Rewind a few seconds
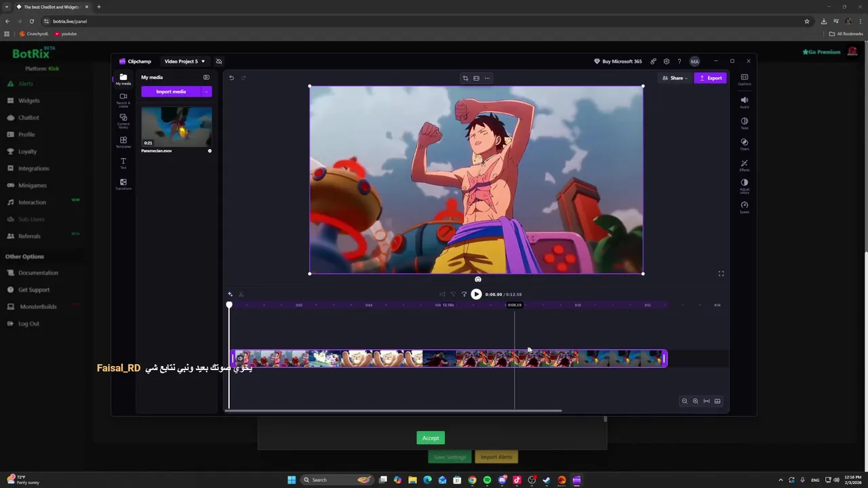Image resolution: width=868 pixels, height=488 pixels. click(453, 294)
